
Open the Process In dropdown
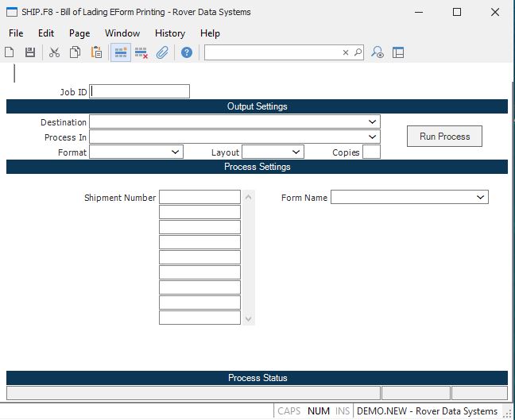(373, 137)
